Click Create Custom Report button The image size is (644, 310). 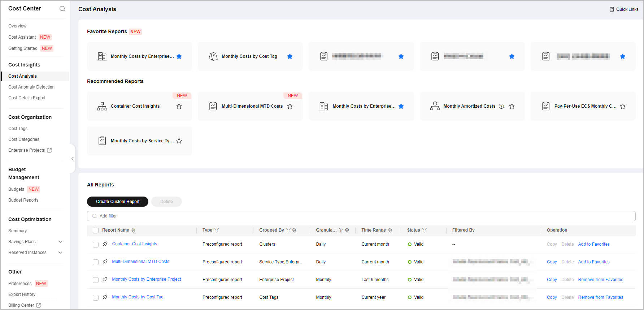pyautogui.click(x=118, y=202)
